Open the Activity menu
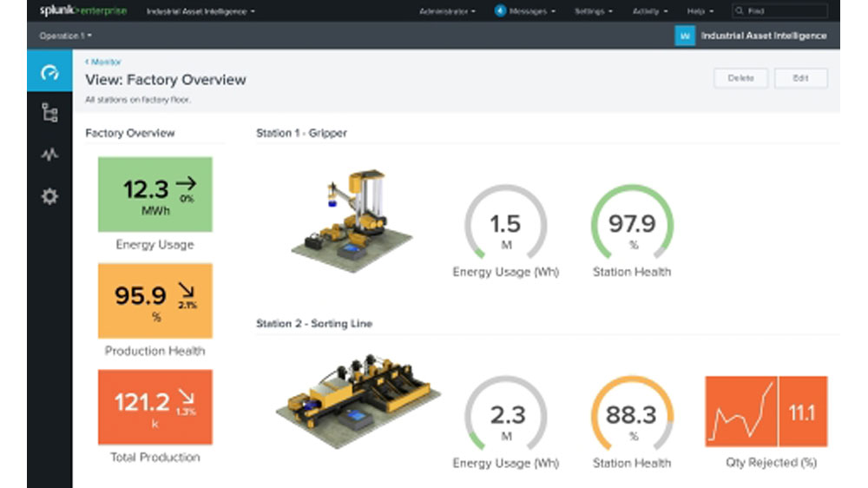 coord(648,12)
